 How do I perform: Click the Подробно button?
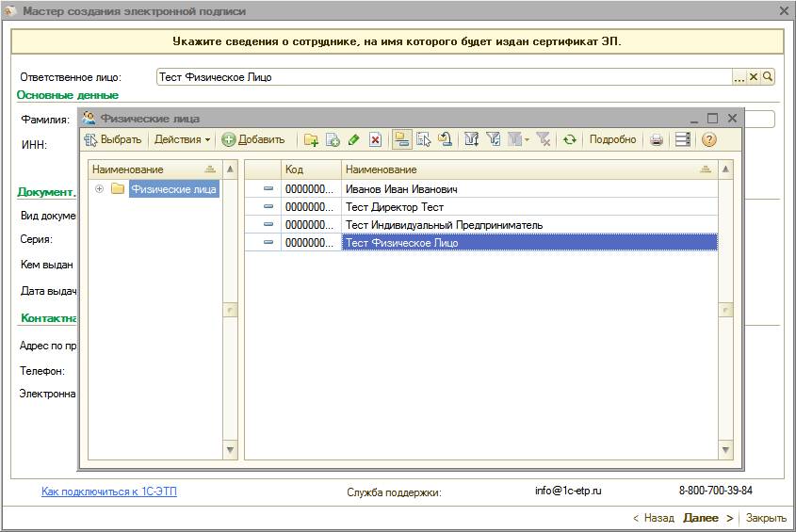[612, 139]
